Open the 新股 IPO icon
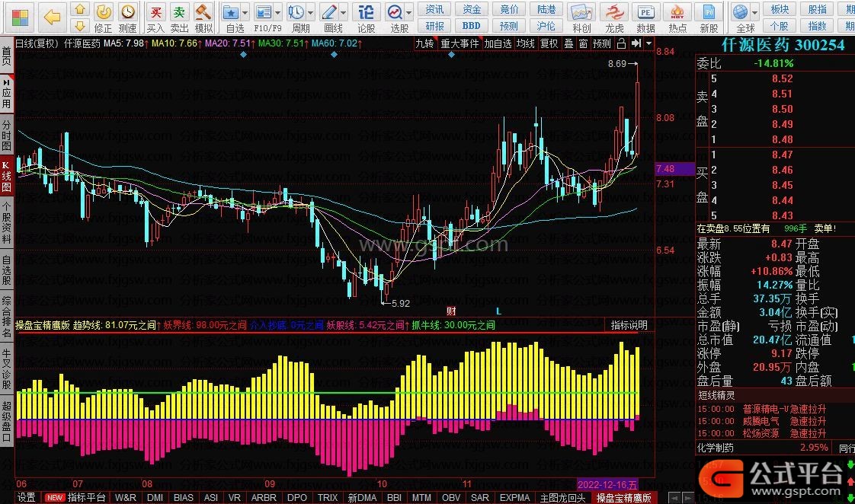This screenshot has height=504, width=855. click(x=709, y=18)
